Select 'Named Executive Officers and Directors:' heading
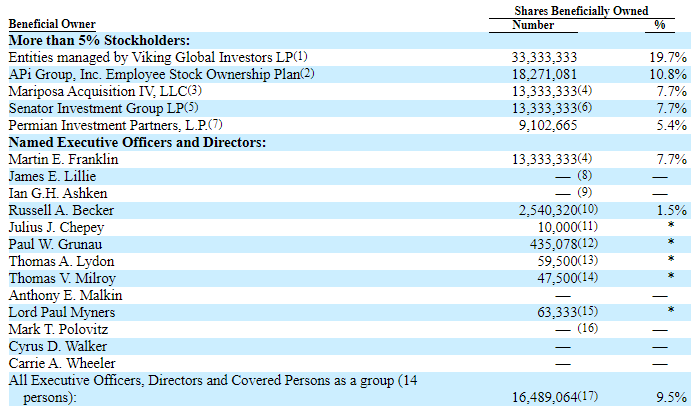This screenshot has height=410, width=697. pyautogui.click(x=137, y=142)
